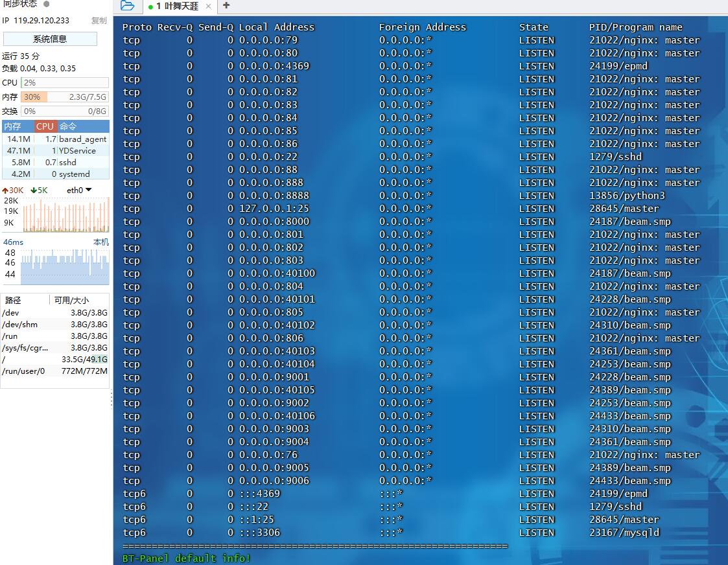The width and height of the screenshot is (728, 565).
Task: Add a new session tab
Action: pyautogui.click(x=226, y=6)
